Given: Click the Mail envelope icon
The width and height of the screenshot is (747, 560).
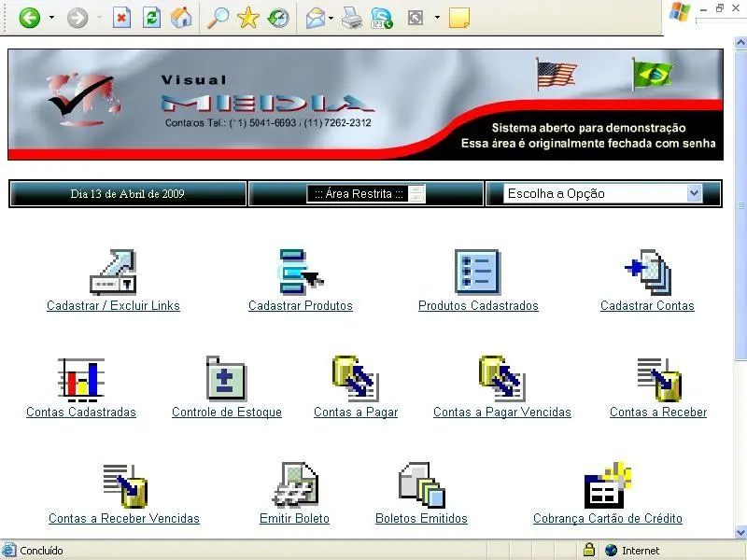Looking at the screenshot, I should 316,18.
